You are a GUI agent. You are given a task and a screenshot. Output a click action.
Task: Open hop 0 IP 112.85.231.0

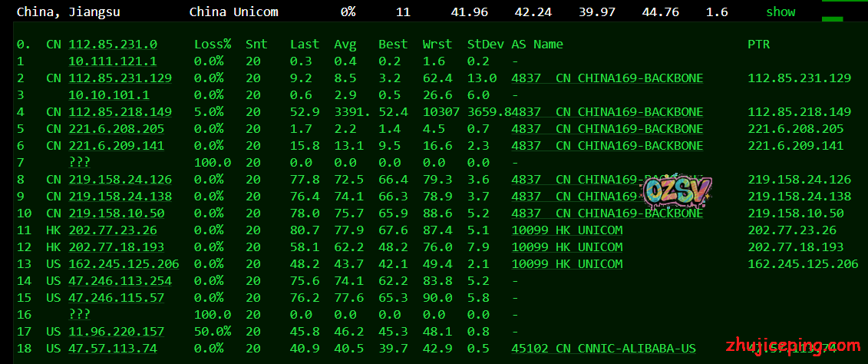[113, 45]
